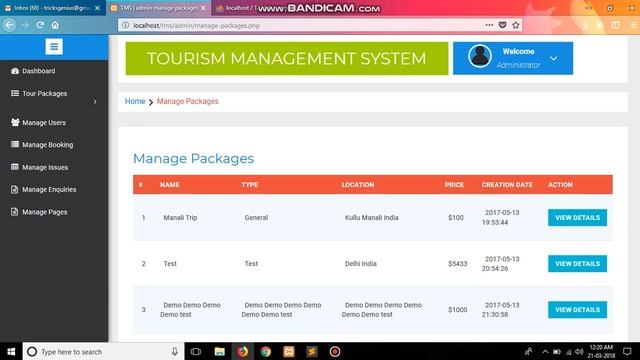Click the taskbar search box
Image resolution: width=640 pixels, height=360 pixels.
(x=103, y=351)
